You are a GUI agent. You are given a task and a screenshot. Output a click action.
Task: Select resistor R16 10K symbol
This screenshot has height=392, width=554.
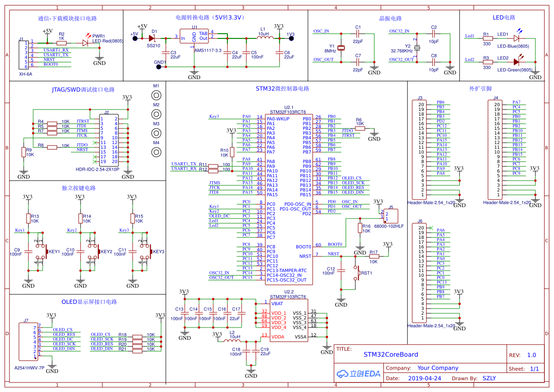(x=360, y=228)
